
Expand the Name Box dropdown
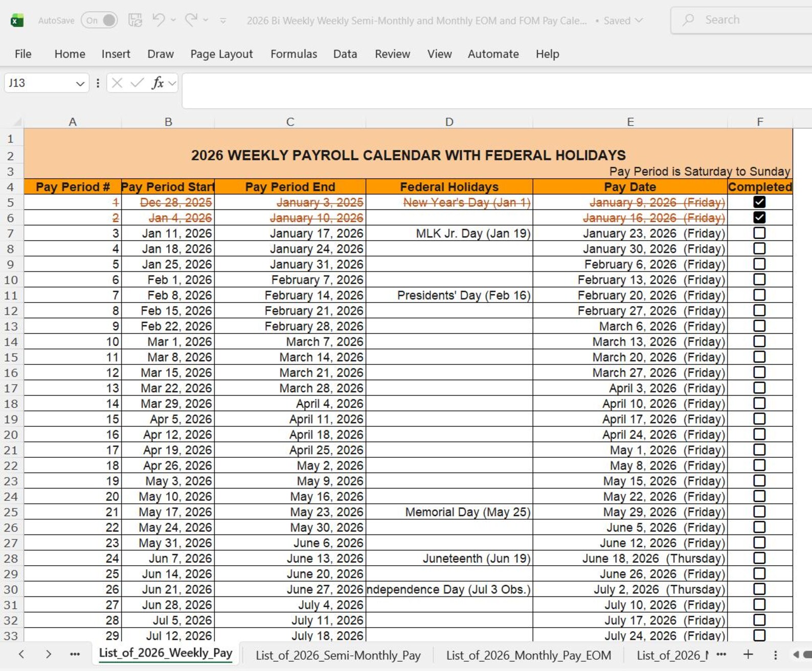click(x=80, y=83)
